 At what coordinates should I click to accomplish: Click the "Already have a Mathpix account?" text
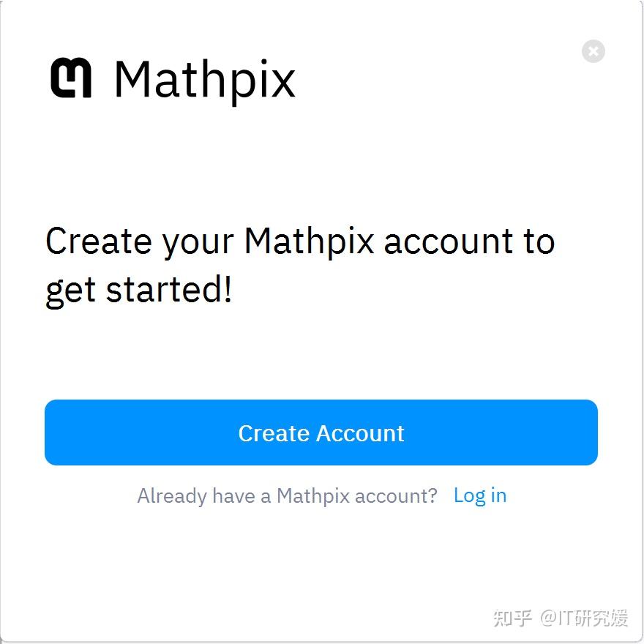(x=287, y=495)
